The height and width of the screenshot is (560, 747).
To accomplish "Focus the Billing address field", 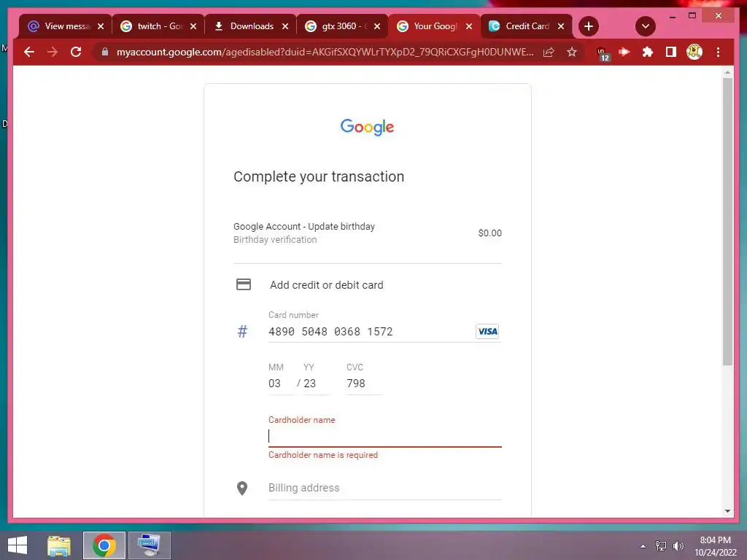I will coord(385,488).
